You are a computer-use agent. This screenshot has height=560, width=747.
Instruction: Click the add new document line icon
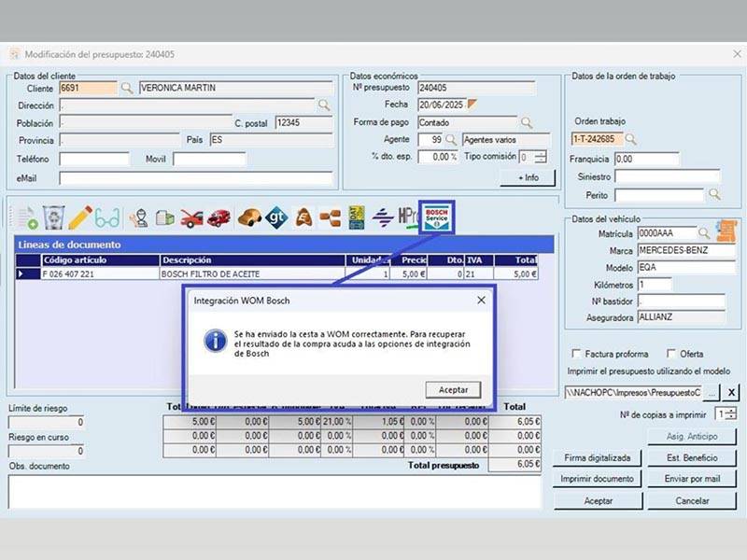coord(27,218)
